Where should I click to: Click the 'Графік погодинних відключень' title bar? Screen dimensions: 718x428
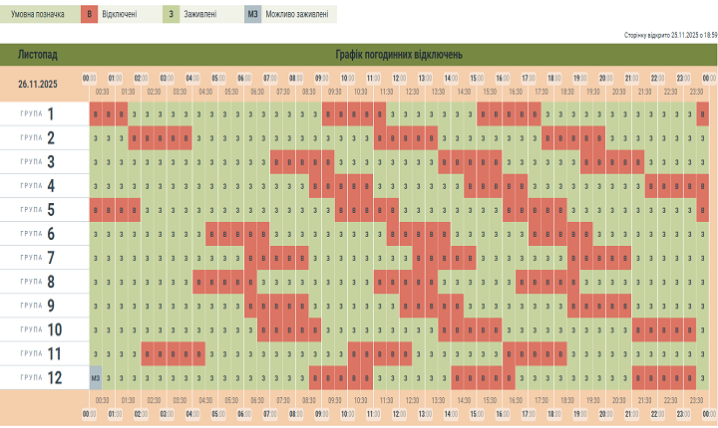pyautogui.click(x=398, y=55)
